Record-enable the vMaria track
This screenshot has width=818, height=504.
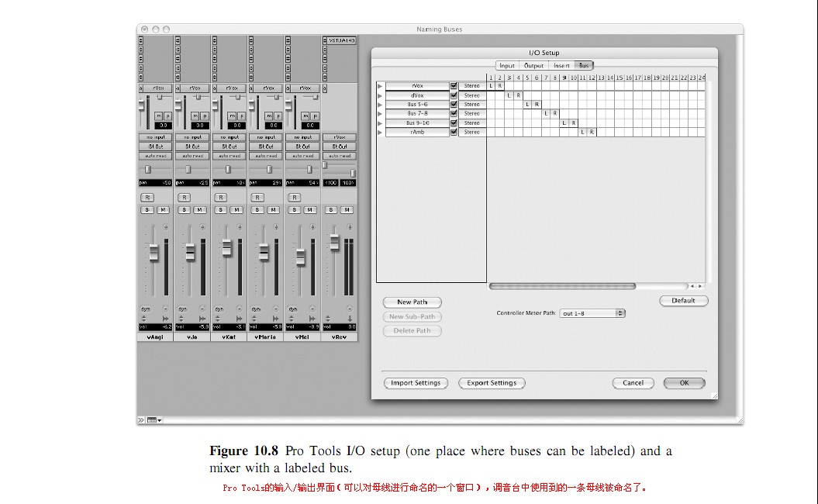pos(257,197)
